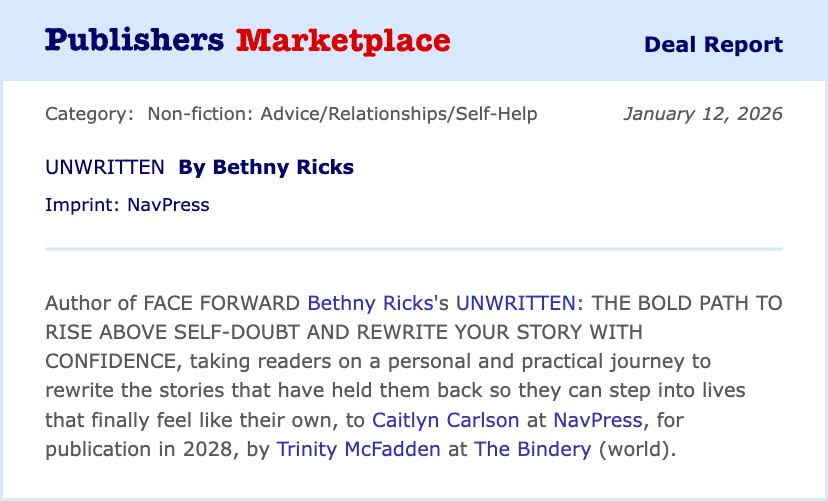Click the (world) rights text
This screenshot has width=828, height=501.
pyautogui.click(x=634, y=449)
